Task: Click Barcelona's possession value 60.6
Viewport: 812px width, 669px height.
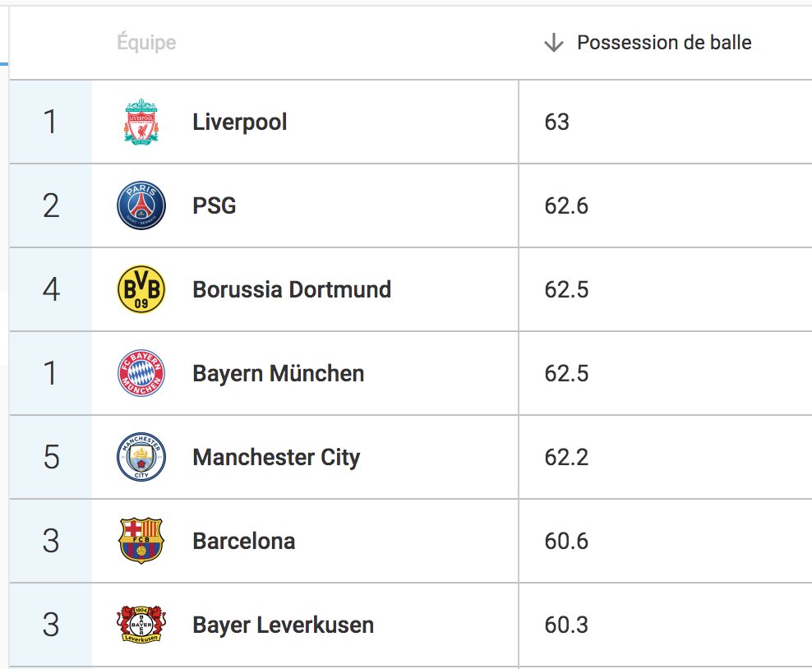Action: point(566,541)
